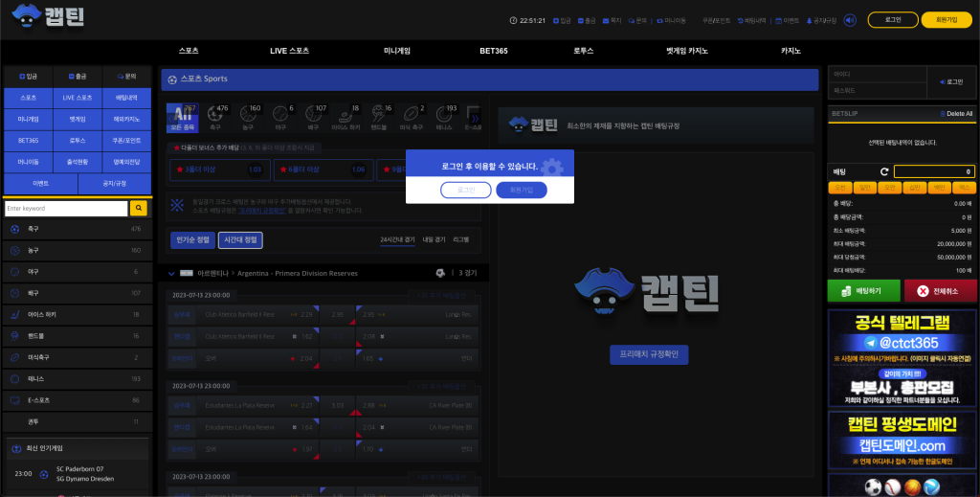
Task: Open 카지노 in top navigation
Action: click(x=791, y=51)
